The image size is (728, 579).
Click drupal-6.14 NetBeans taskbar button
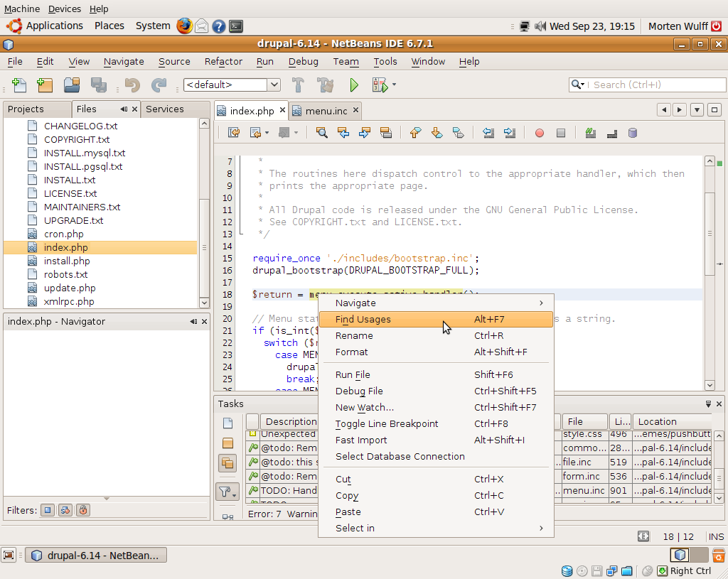click(x=96, y=556)
